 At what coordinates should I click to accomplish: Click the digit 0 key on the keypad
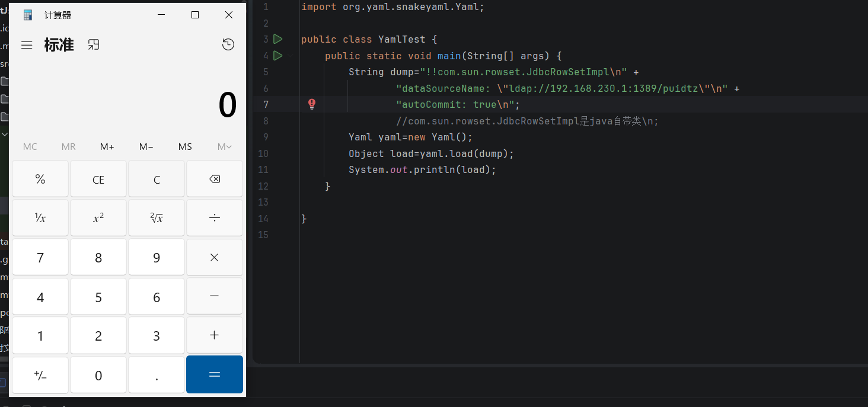coord(98,374)
